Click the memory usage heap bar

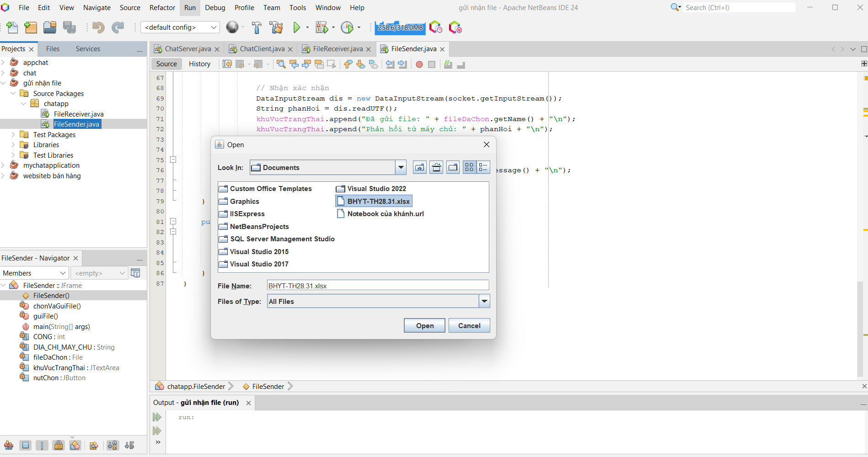coord(400,27)
